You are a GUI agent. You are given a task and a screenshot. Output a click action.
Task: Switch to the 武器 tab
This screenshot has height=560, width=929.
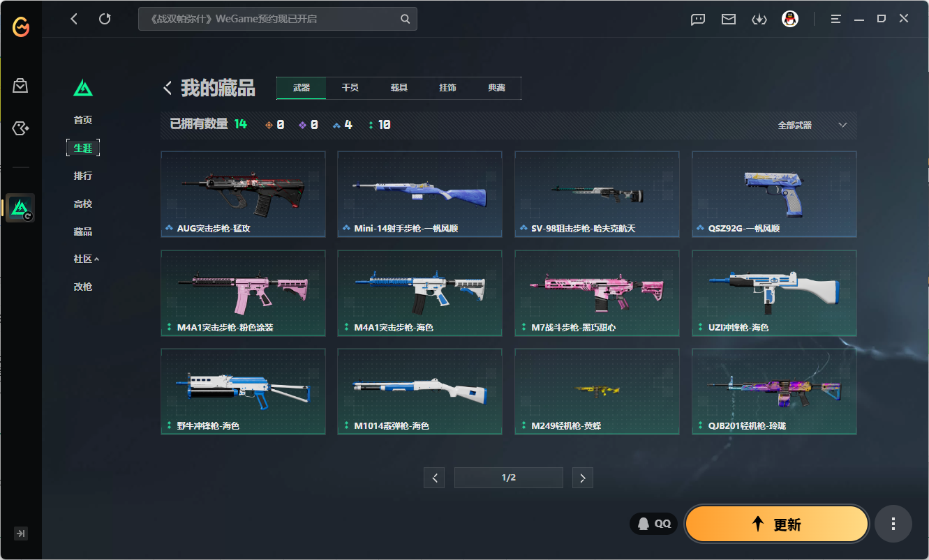click(302, 88)
